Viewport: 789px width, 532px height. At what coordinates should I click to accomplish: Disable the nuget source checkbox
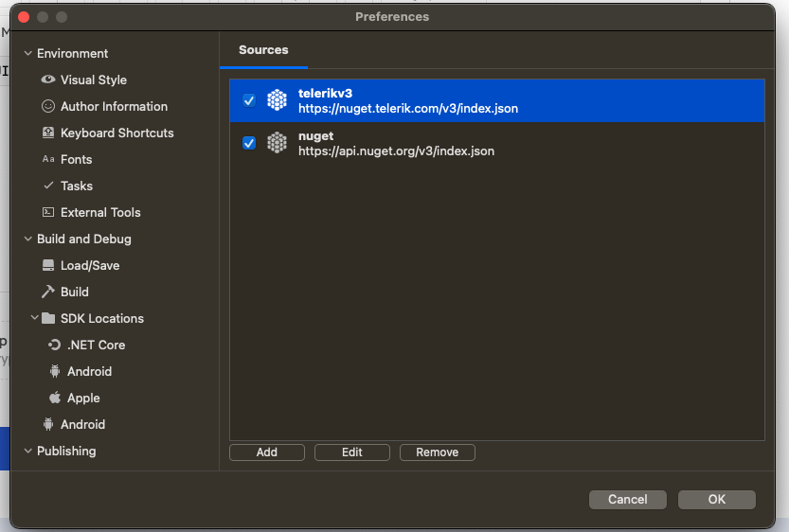coord(249,143)
